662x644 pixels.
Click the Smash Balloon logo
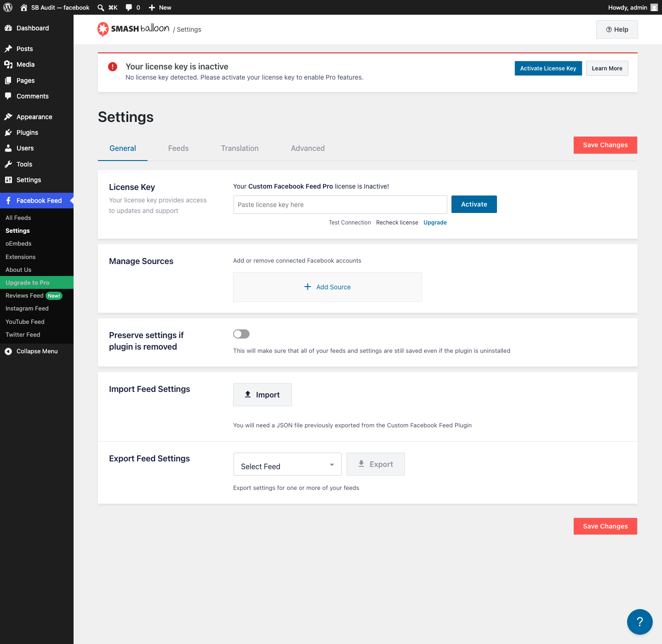[x=133, y=29]
